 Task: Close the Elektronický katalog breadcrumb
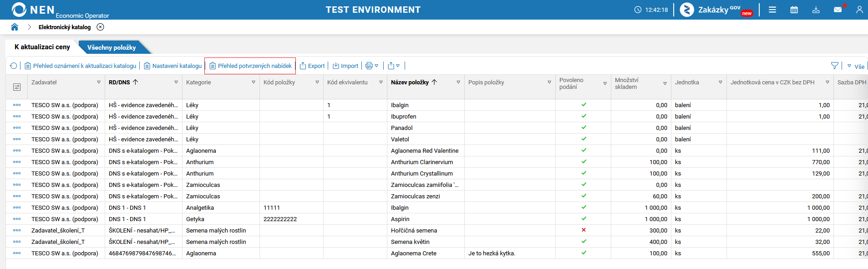coord(101,27)
